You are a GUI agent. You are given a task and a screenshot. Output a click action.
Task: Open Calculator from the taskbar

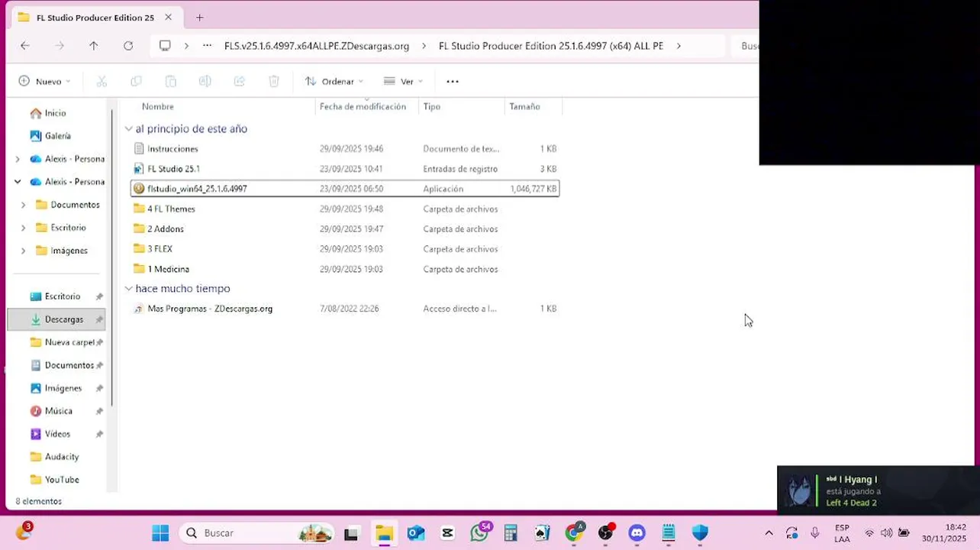(511, 533)
